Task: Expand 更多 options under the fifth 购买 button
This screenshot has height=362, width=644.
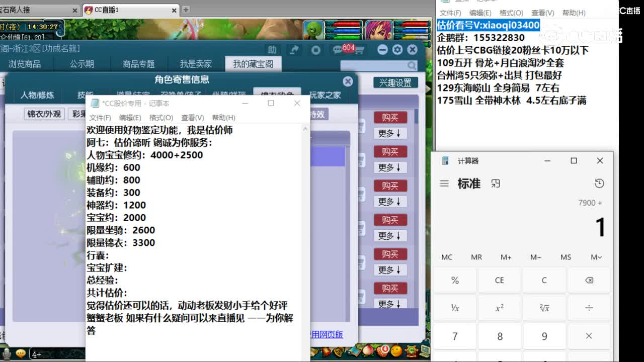Action: pos(390,270)
